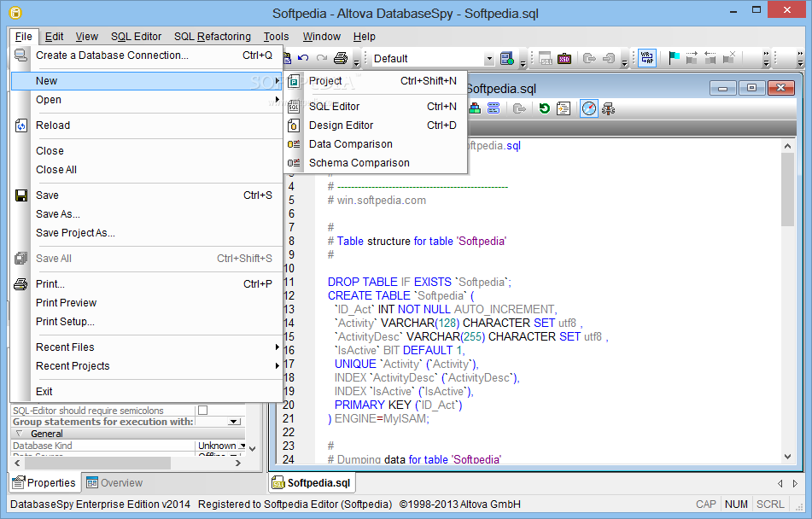Click Print Setup... in the File menu

(x=147, y=322)
